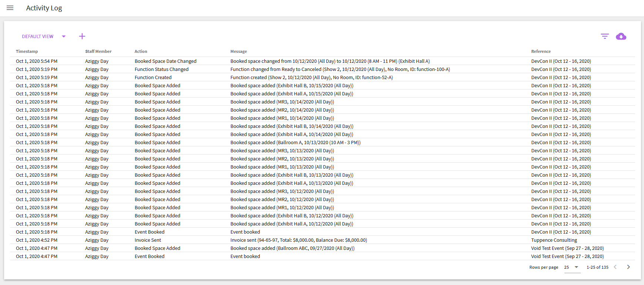This screenshot has width=644, height=285.
Task: Select the Booked Space Date Changed action cell
Action: point(165,61)
